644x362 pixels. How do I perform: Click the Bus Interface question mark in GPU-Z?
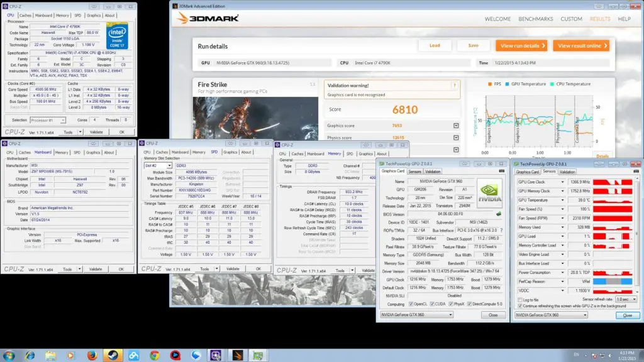[501, 230]
